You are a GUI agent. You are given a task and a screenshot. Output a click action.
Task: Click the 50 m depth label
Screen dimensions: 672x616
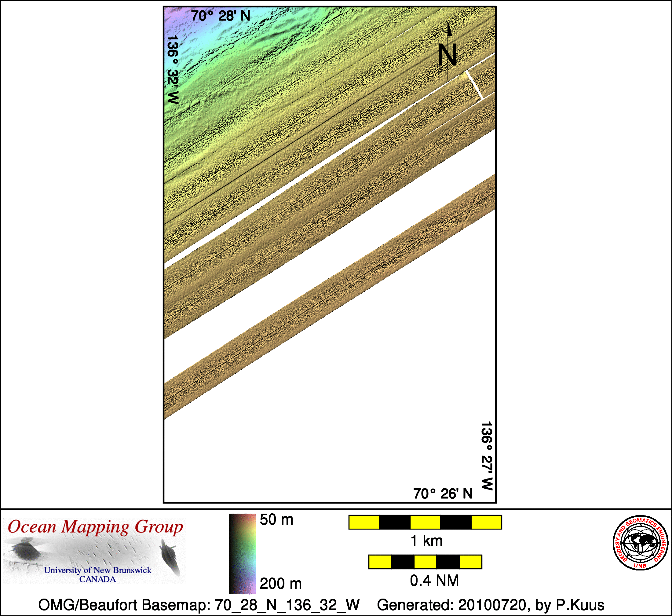point(276,520)
